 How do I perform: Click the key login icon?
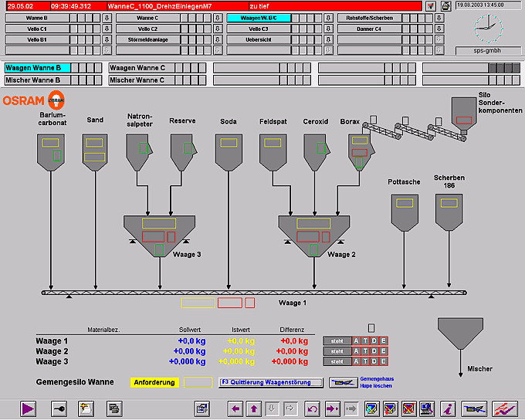[59, 408]
